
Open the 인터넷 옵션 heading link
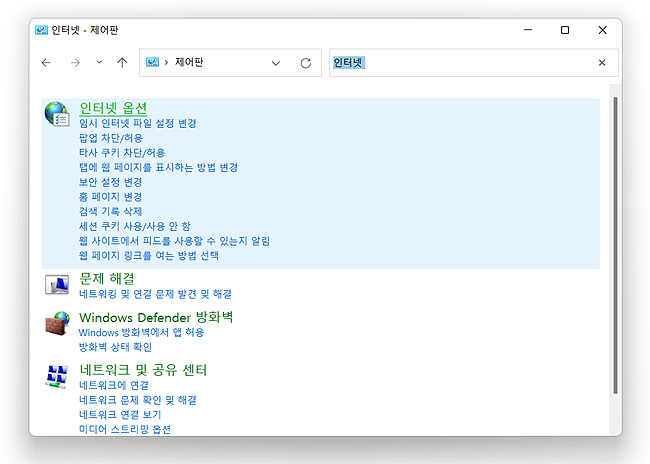(113, 108)
